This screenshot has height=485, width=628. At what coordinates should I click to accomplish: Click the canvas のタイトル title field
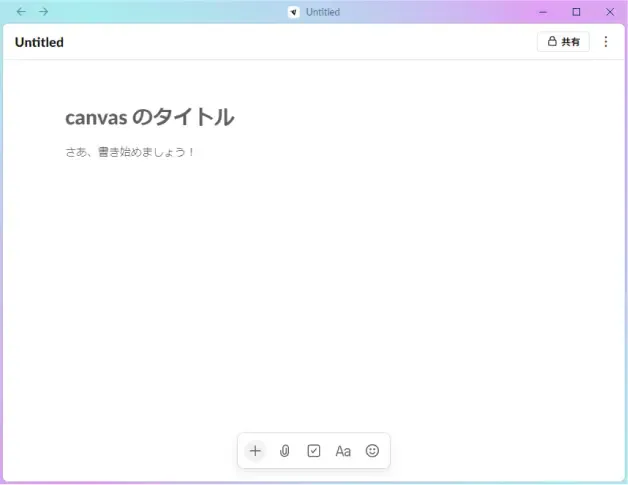150,117
